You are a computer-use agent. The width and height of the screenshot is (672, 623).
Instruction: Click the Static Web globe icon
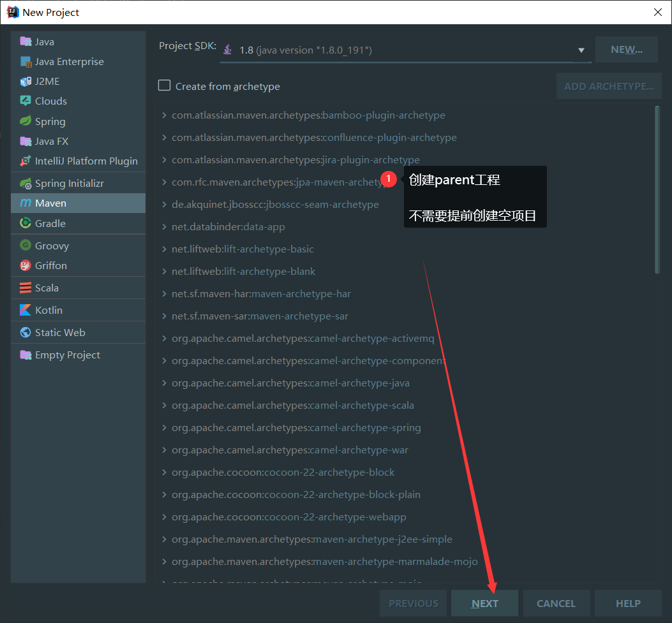[x=26, y=332]
